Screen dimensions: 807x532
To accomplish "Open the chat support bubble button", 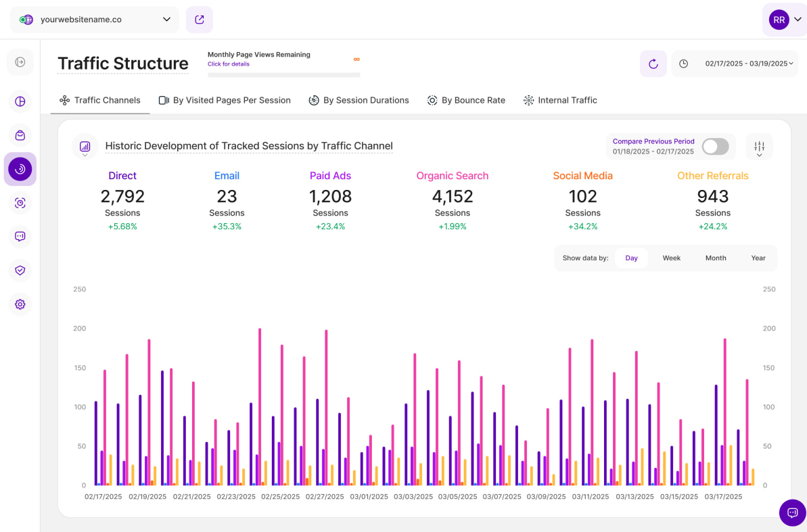I will pos(792,512).
